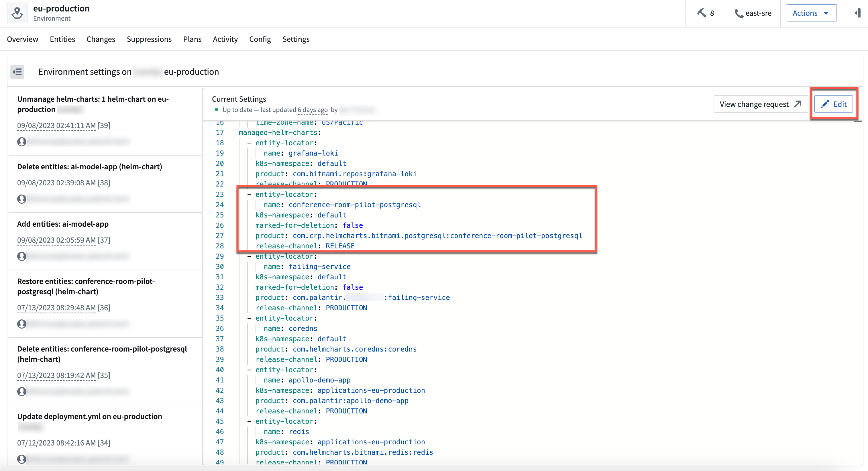The height and width of the screenshot is (471, 868).
Task: Select the Suppressions tab
Action: (x=149, y=39)
